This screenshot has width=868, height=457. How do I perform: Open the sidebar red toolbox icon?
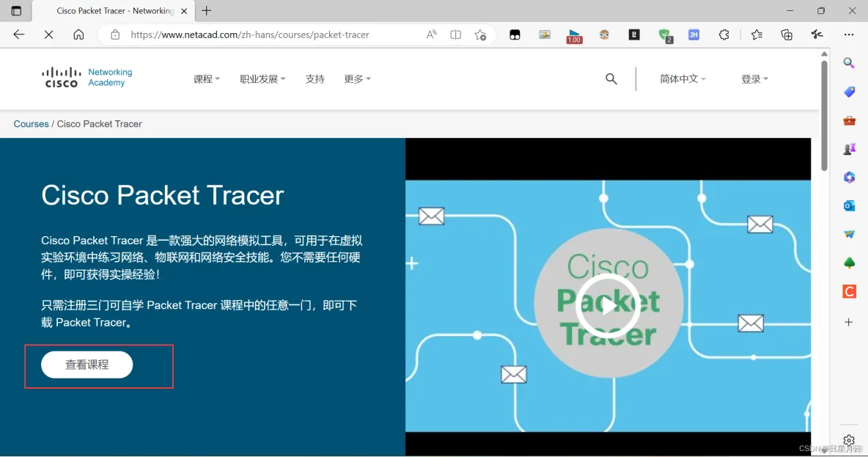point(849,120)
